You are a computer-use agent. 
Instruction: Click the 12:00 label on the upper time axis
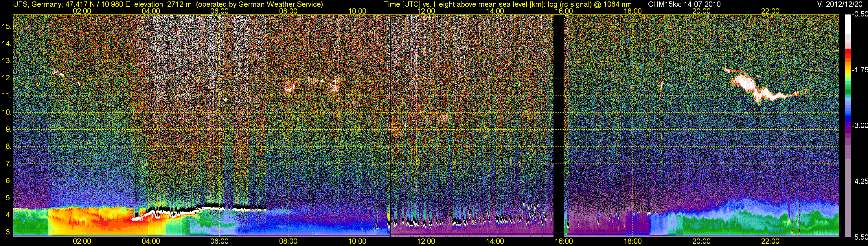tap(426, 11)
